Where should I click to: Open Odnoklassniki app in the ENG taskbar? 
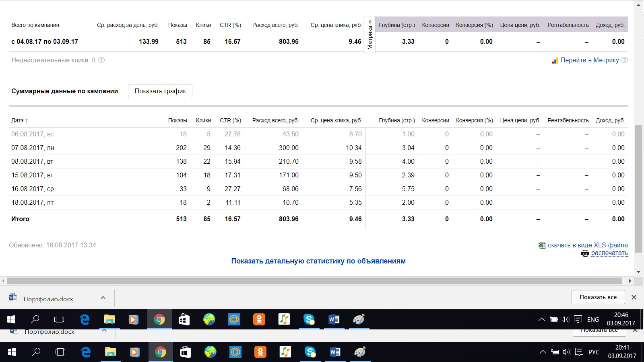259,319
